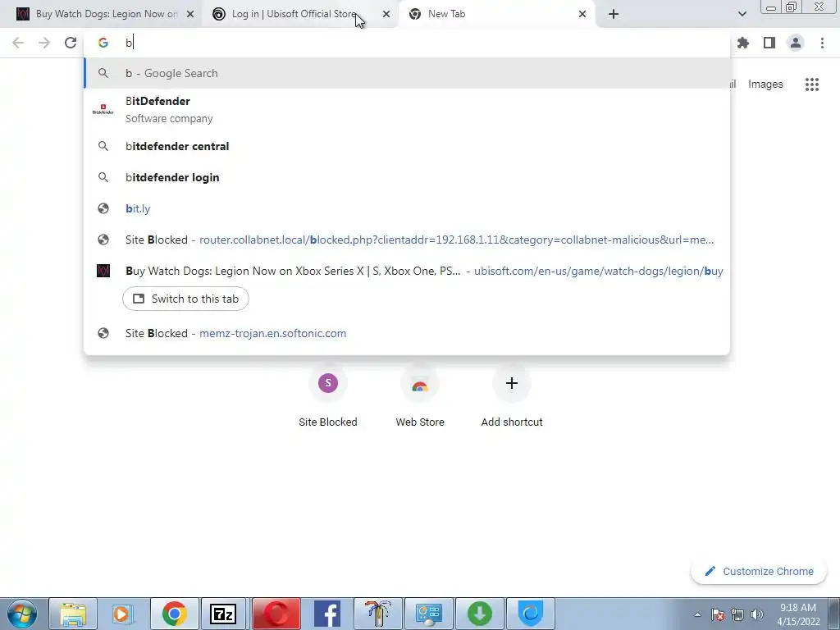This screenshot has height=630, width=840.
Task: Open Buy Watch Dogs: Legion ubisoft.com suggestion
Action: pyautogui.click(x=407, y=271)
